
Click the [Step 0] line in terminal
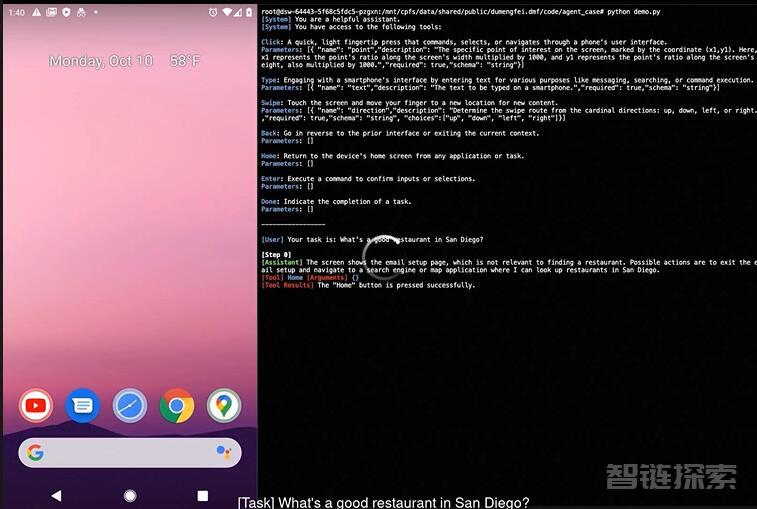(276, 255)
